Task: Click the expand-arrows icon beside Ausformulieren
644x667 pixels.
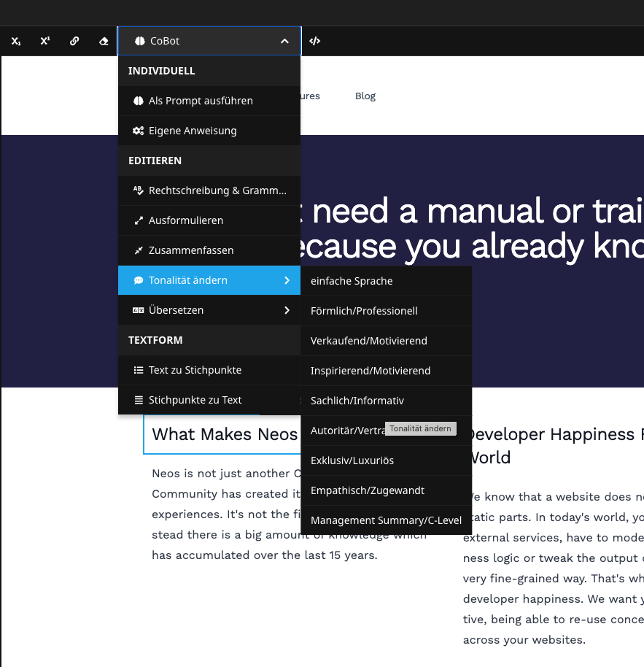Action: (139, 220)
